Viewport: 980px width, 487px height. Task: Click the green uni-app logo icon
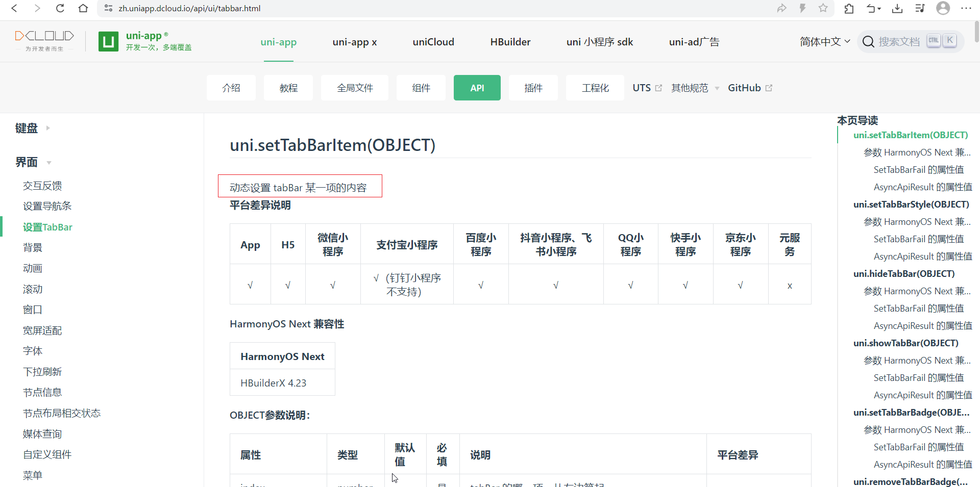click(x=108, y=41)
